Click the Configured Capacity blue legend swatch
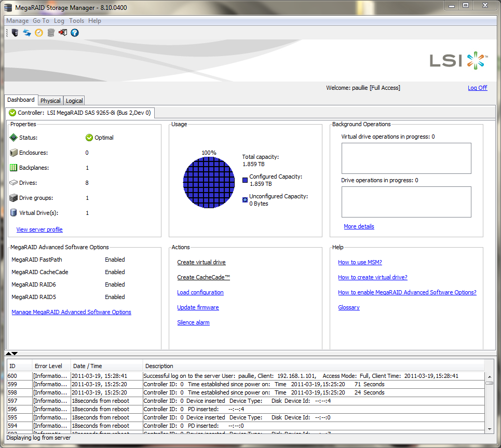The width and height of the screenshot is (501, 448). click(x=245, y=180)
